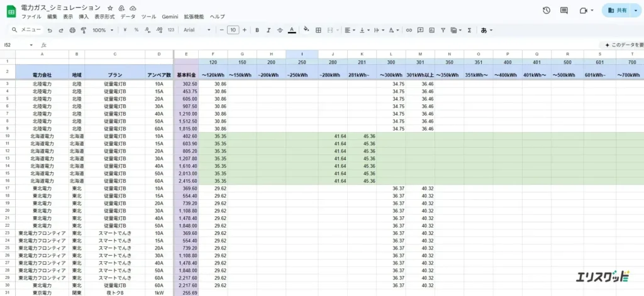Open the ツール menu

[148, 17]
